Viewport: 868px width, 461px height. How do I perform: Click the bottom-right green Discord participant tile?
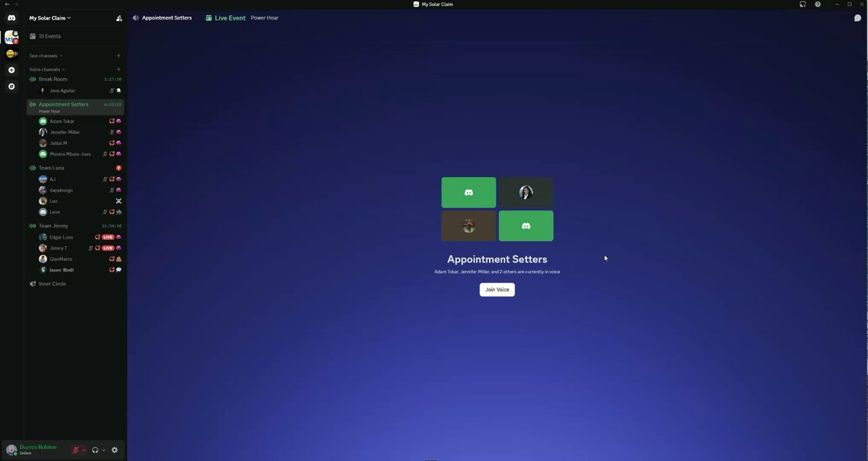tap(526, 226)
